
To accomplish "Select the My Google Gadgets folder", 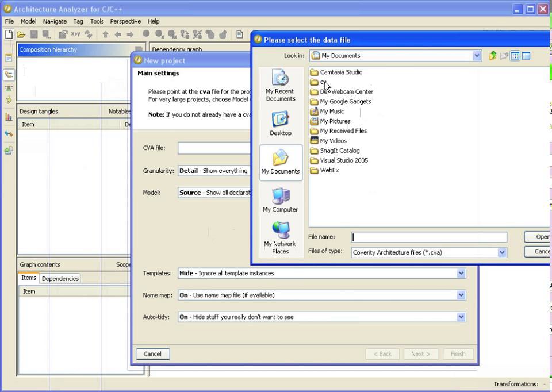I will 341,101.
